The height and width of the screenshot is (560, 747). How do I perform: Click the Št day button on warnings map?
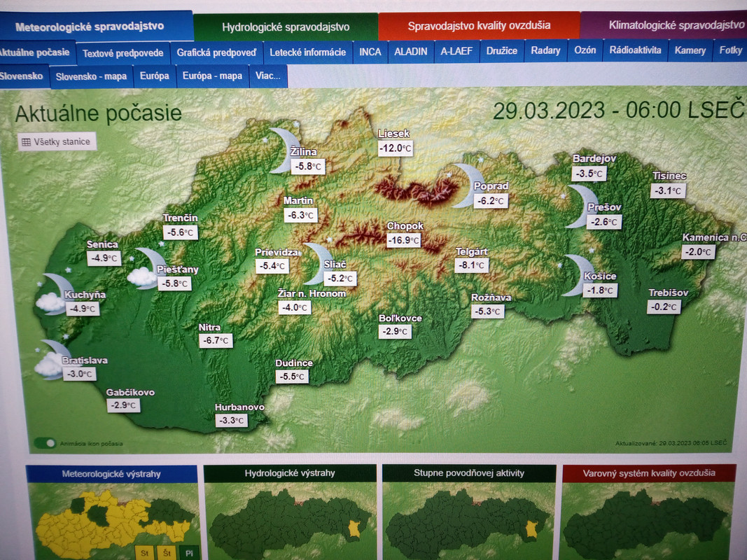(x=167, y=553)
